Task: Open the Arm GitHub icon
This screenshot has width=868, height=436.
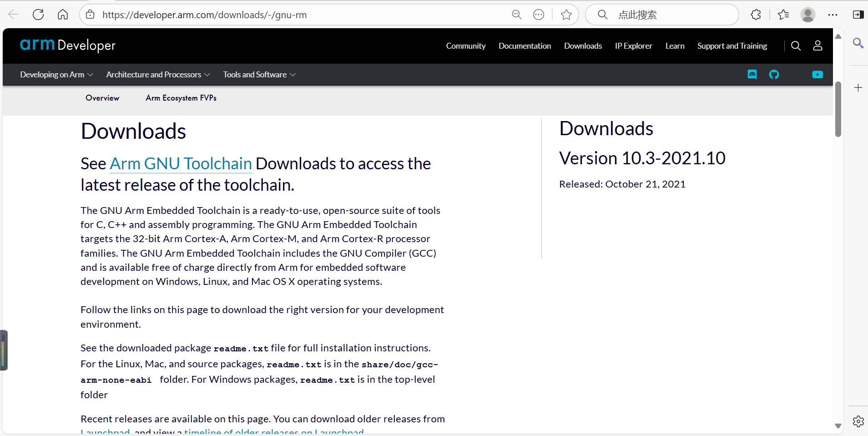Action: (774, 75)
